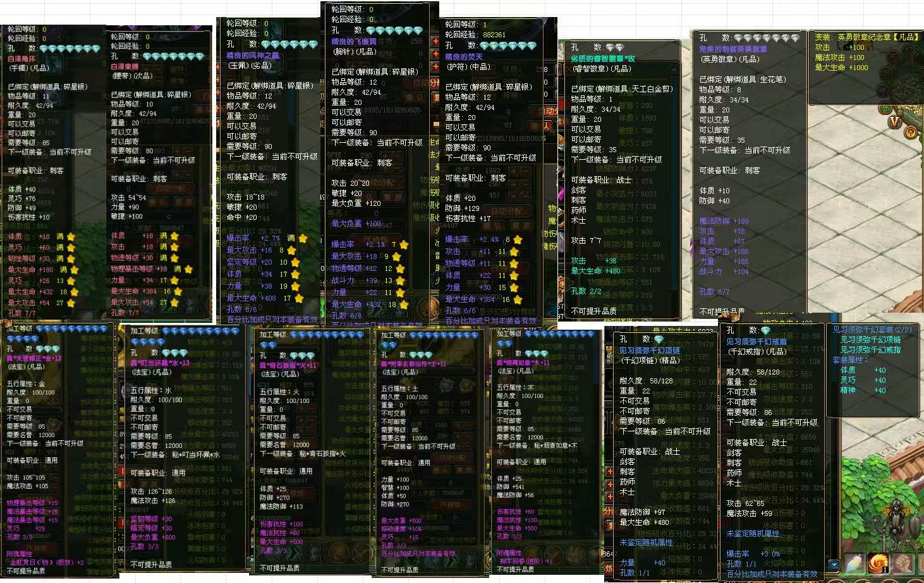Select the 最大生命 +1000 bonus line
The image size is (924, 583).
pyautogui.click(x=841, y=68)
